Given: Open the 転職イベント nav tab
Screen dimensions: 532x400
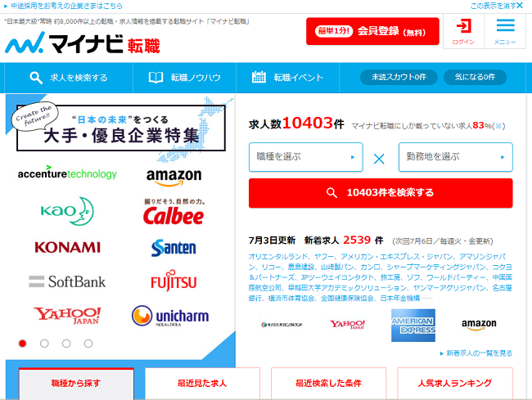Looking at the screenshot, I should [x=288, y=78].
